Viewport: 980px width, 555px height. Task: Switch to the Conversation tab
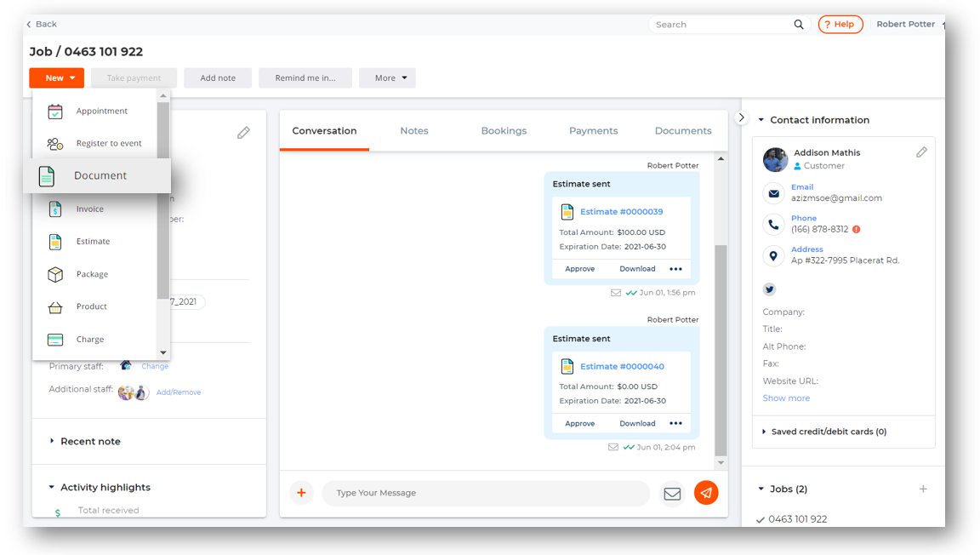[324, 131]
